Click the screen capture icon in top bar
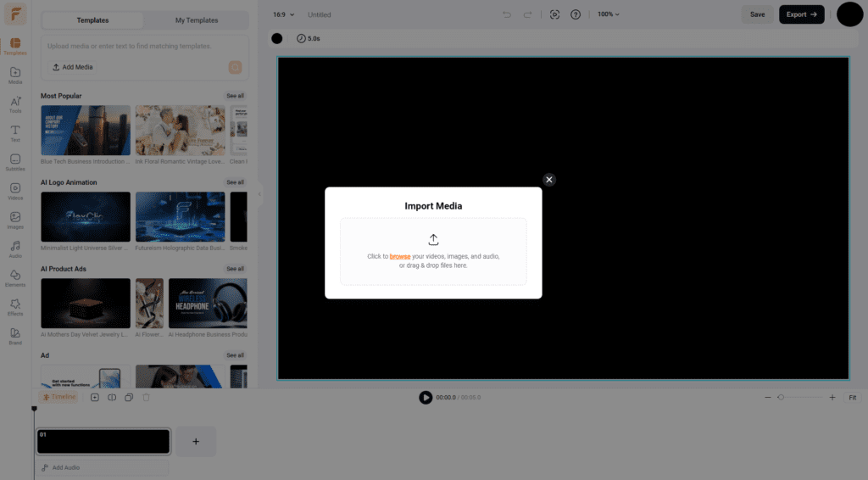This screenshot has width=868, height=480. 554,14
